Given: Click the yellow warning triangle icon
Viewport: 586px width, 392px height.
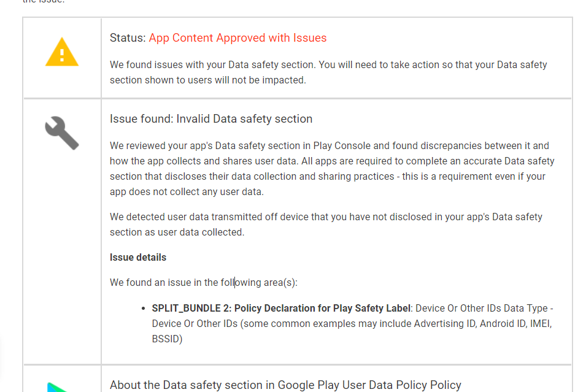Looking at the screenshot, I should 62,52.
